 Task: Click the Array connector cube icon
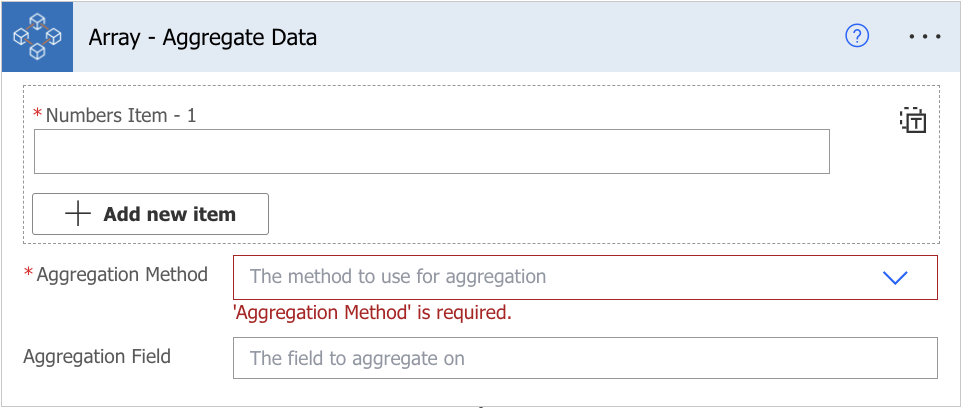[x=37, y=37]
